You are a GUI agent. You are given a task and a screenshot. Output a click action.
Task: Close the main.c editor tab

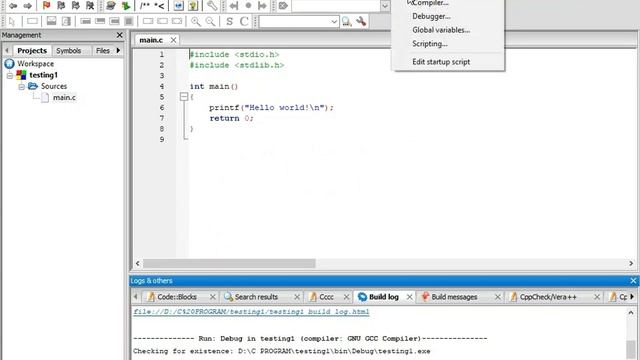[x=173, y=40]
